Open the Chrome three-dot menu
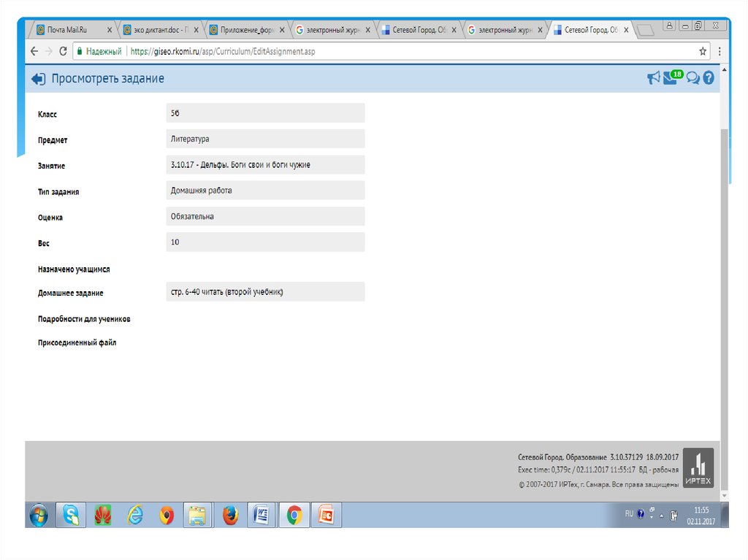The image size is (748, 560). click(x=720, y=51)
